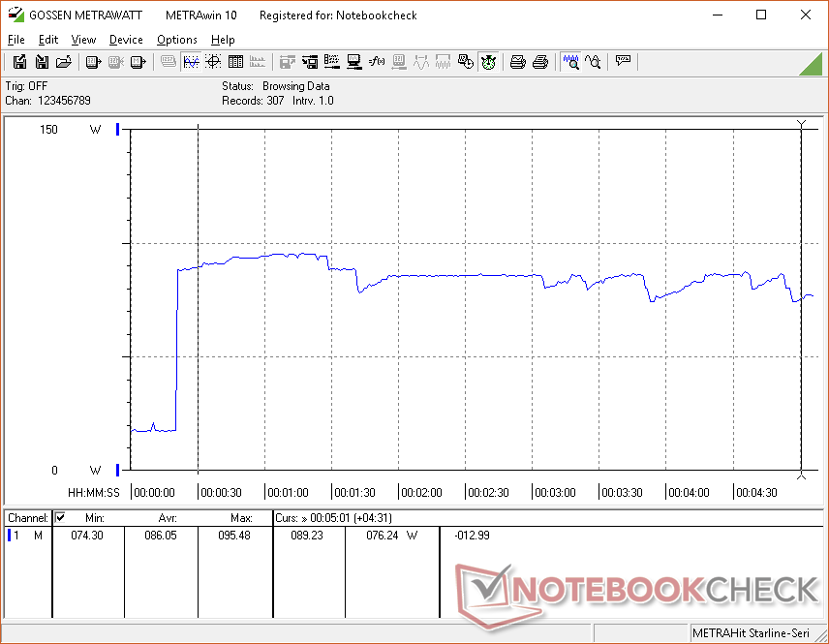Toggle the Channel checkbox in table header
This screenshot has height=644, width=829.
point(60,517)
